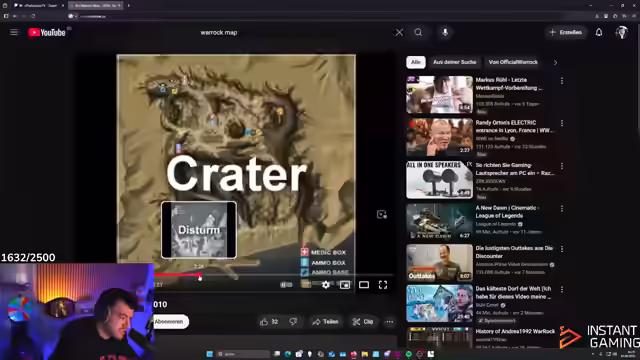Toggle autoplay switch in player
Viewport: 640px width, 360px height.
pos(287,285)
